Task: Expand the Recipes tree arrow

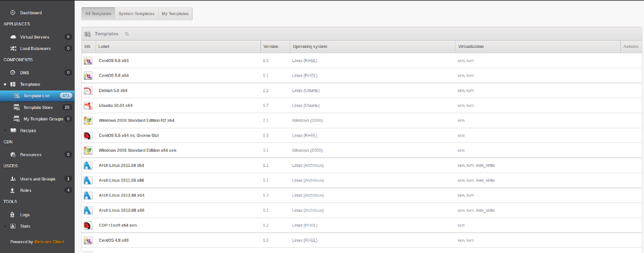Action: (5, 130)
